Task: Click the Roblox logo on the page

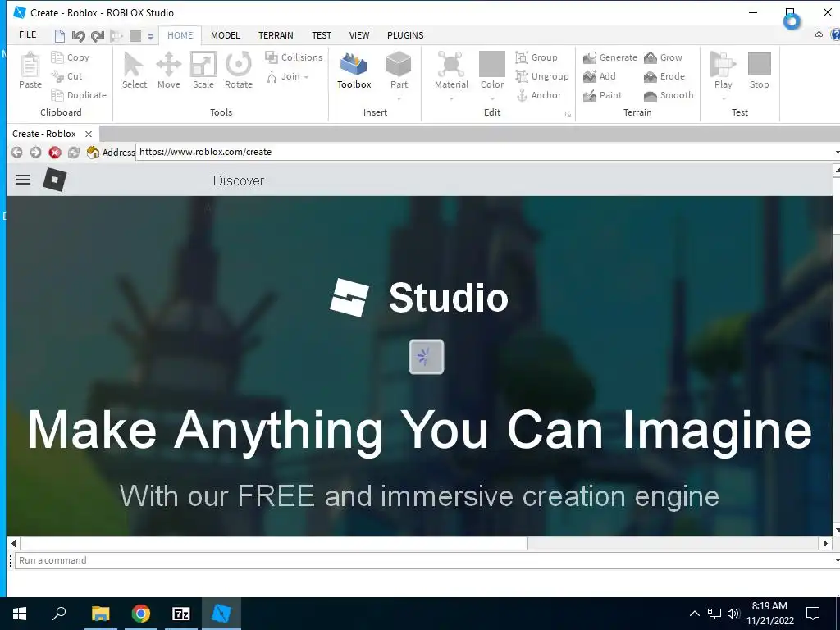Action: pyautogui.click(x=55, y=180)
